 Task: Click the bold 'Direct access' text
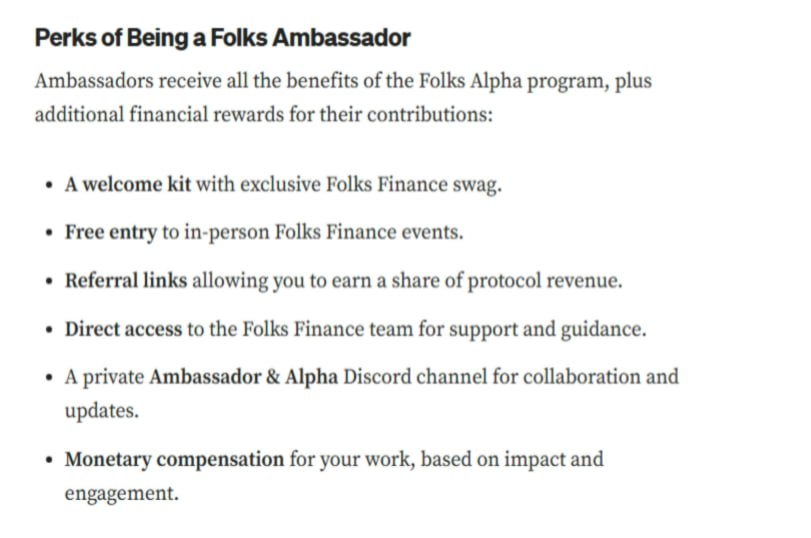[123, 329]
